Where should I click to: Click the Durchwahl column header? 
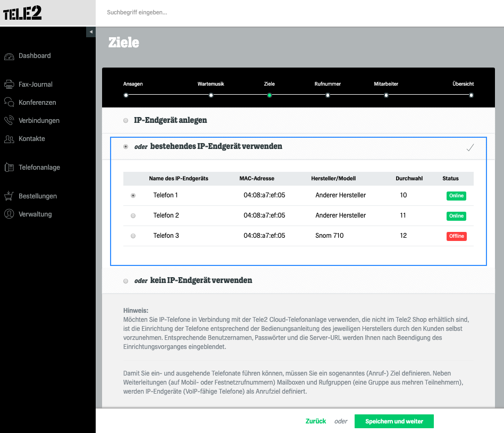[x=409, y=179]
